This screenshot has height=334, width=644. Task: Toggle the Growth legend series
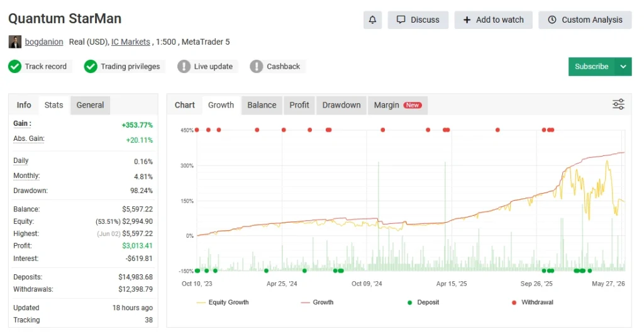[317, 303]
